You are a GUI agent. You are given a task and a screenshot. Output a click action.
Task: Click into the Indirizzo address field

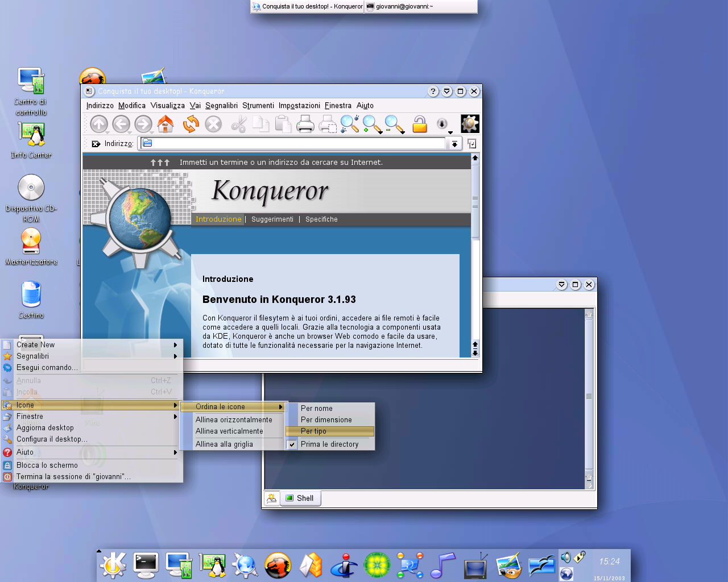293,144
